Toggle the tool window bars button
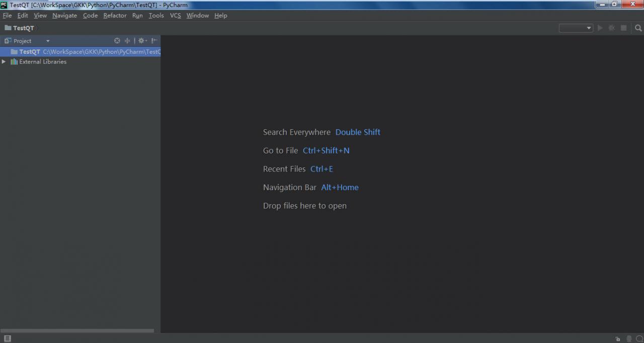The height and width of the screenshot is (343, 644). 7,338
